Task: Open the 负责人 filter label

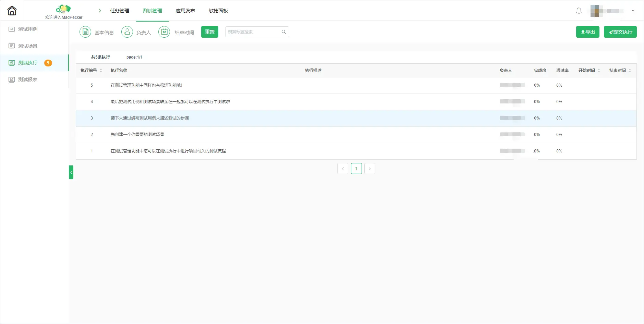Action: 144,33
